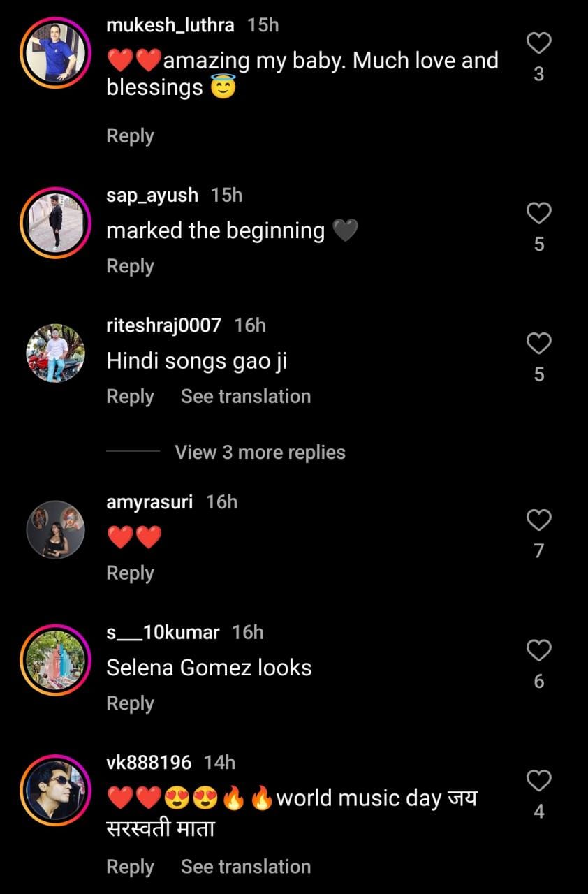Viewport: 588px width, 894px height.
Task: Open s__10kumar's profile picture
Action: click(56, 660)
